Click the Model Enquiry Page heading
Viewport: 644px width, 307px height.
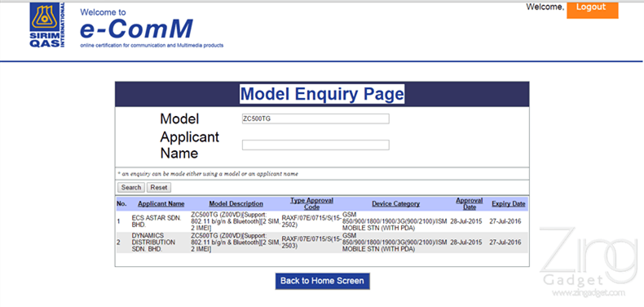point(322,94)
